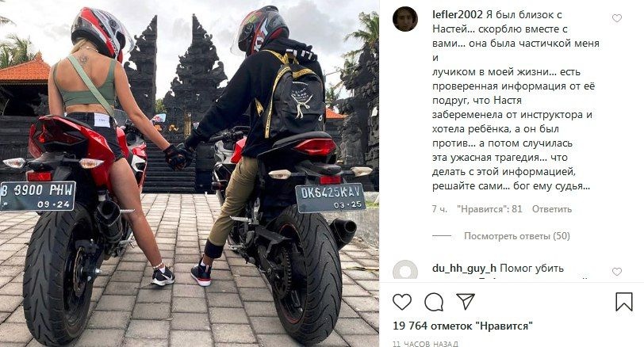Reply to comment via Ответить
This screenshot has height=347, width=644.
coord(551,209)
